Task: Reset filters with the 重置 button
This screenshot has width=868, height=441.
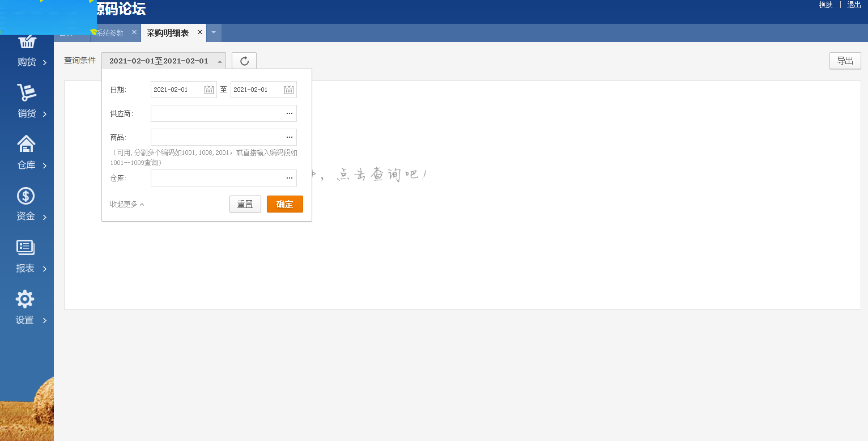Action: coord(245,204)
